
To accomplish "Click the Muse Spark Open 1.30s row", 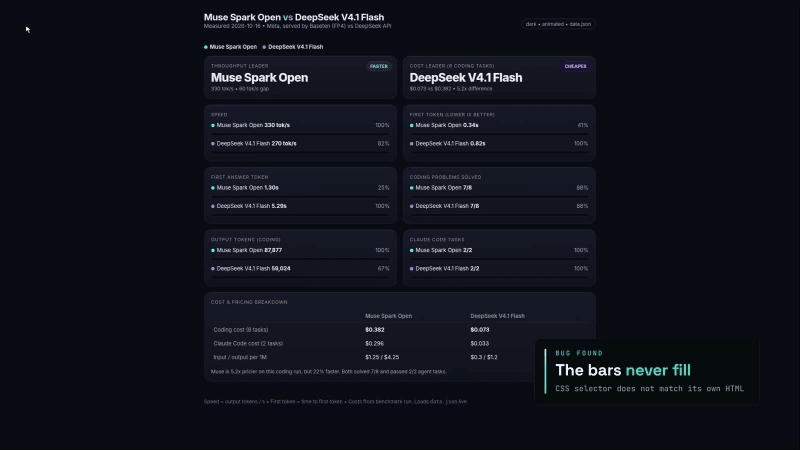I will 300,188.
